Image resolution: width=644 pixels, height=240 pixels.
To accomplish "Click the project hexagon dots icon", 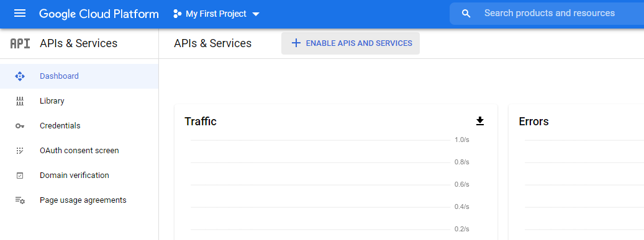I will coord(178,14).
